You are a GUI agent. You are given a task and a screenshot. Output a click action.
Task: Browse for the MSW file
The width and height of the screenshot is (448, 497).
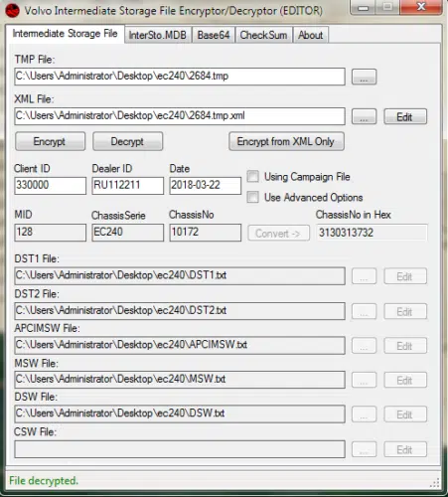click(x=364, y=380)
